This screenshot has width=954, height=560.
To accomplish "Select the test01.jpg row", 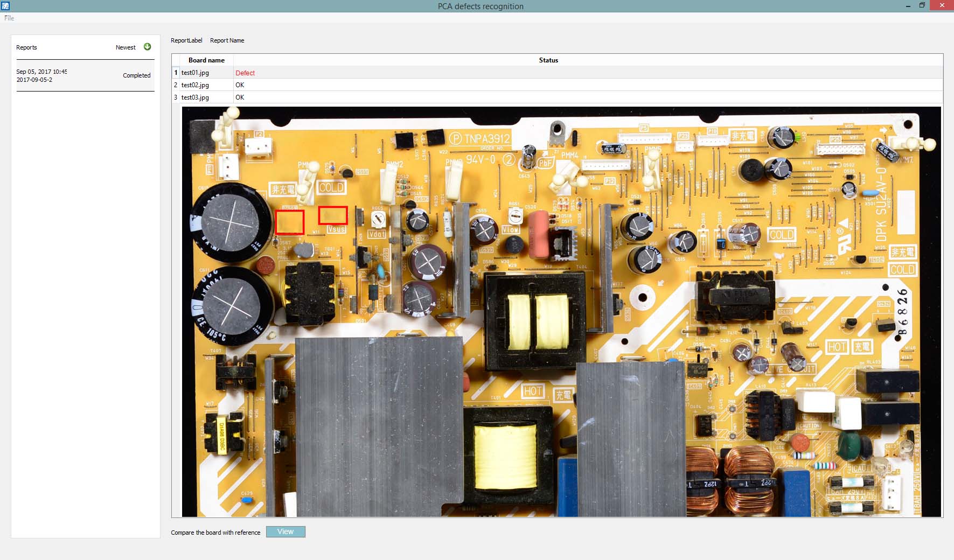I will 194,73.
